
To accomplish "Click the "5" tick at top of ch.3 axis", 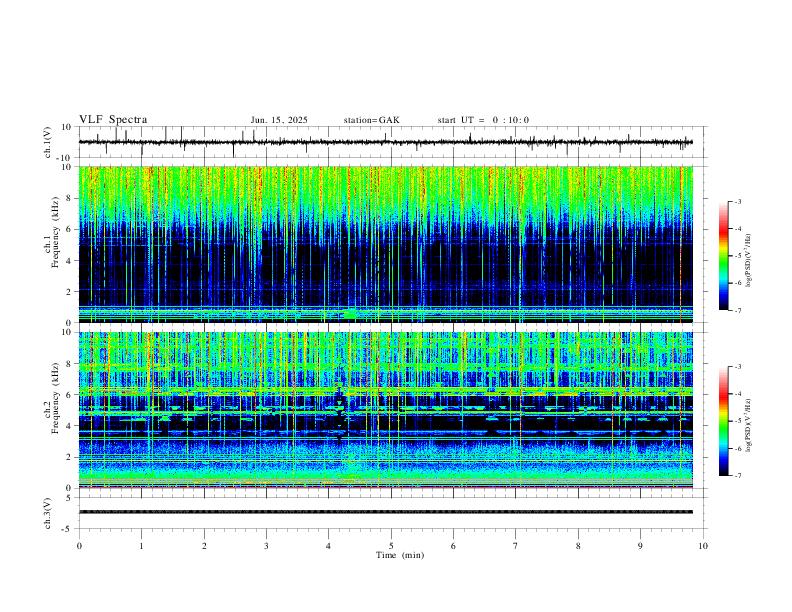I will click(x=70, y=498).
